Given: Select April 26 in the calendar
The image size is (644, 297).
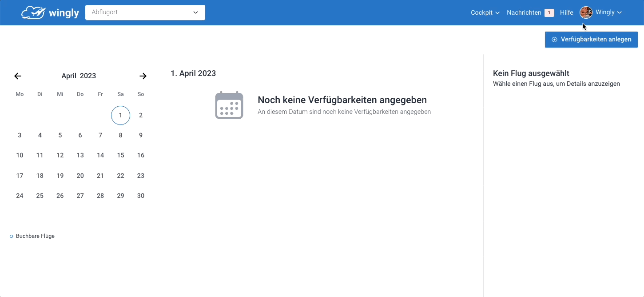Looking at the screenshot, I should [60, 196].
